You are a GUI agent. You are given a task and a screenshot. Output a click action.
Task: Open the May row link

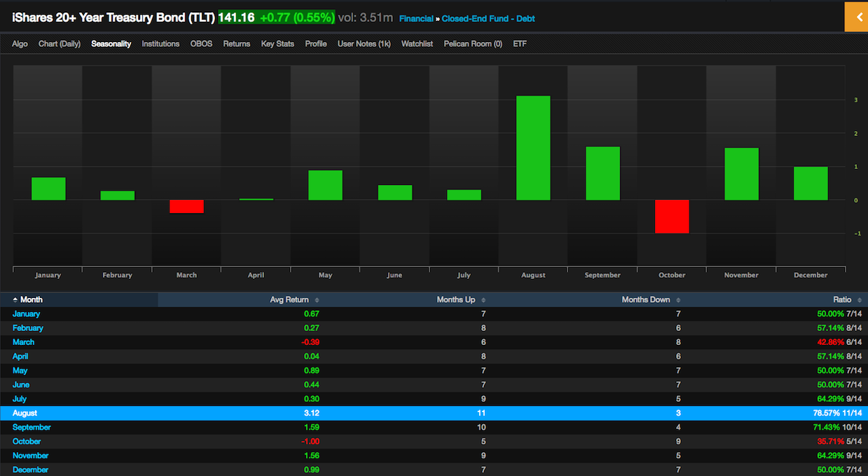(20, 370)
